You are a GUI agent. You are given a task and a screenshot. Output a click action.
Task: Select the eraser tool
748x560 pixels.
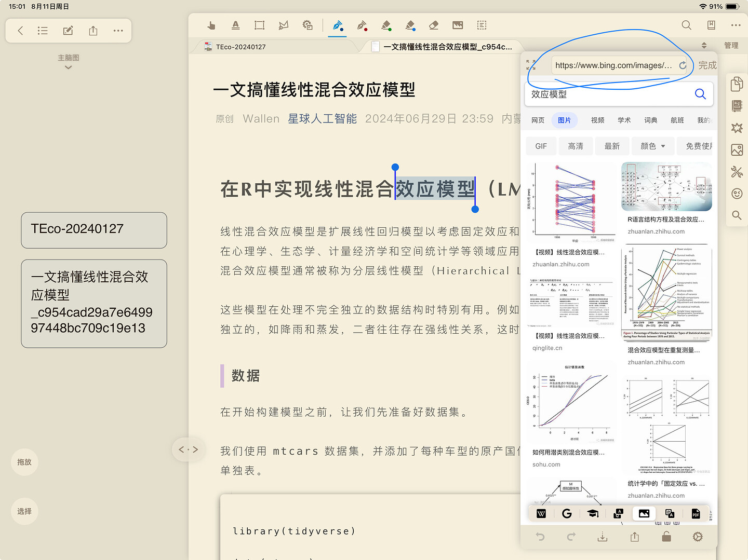pos(434,25)
